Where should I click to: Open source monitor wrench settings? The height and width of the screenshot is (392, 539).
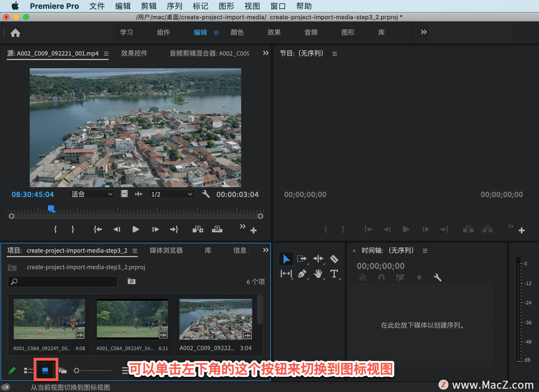206,194
